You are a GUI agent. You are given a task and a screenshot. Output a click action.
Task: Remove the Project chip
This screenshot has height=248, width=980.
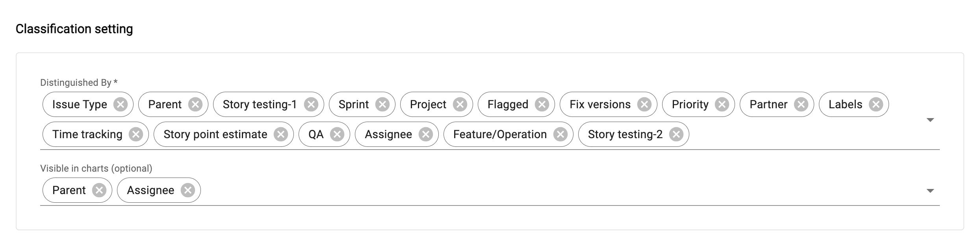(x=460, y=104)
